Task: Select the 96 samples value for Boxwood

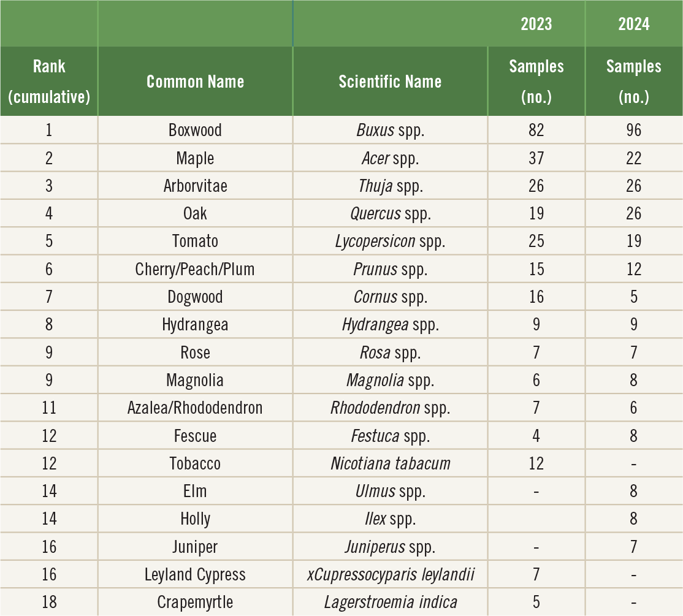Action: coord(634,130)
